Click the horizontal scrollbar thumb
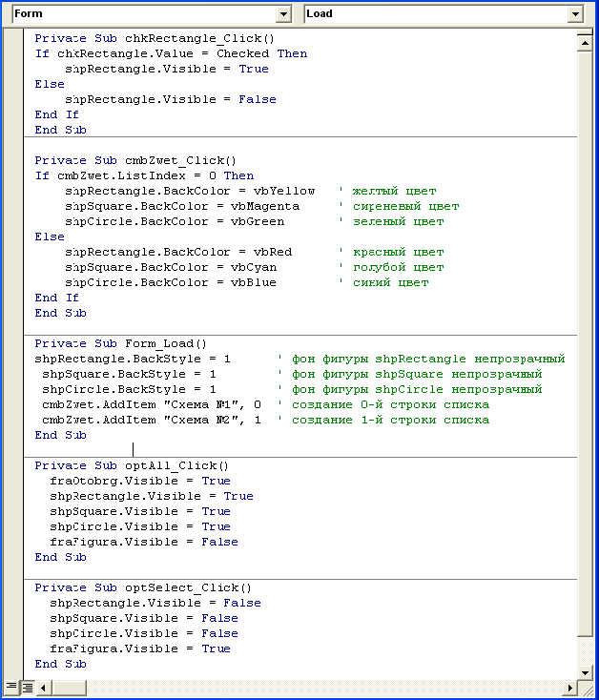Screen dimensions: 599x700 tap(70, 688)
